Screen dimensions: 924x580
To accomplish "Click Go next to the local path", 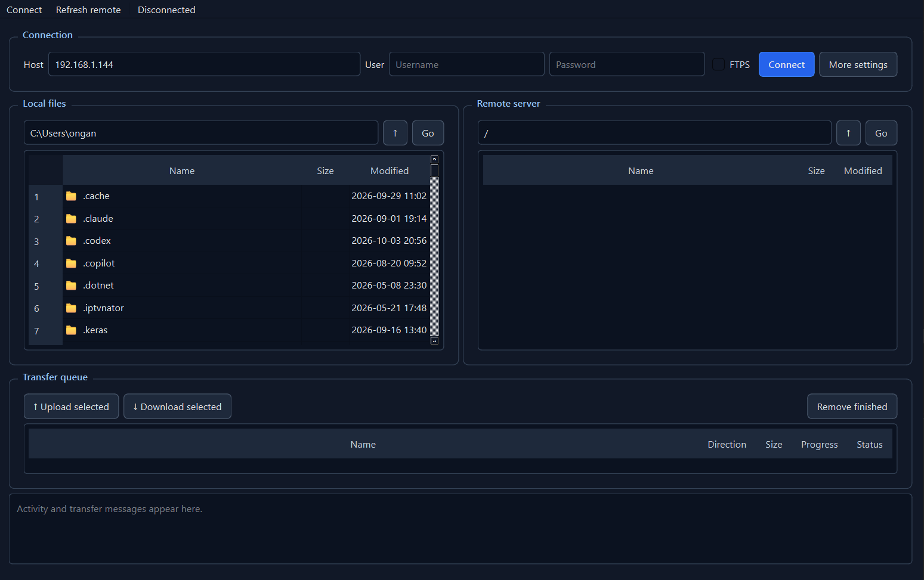I will click(x=428, y=133).
